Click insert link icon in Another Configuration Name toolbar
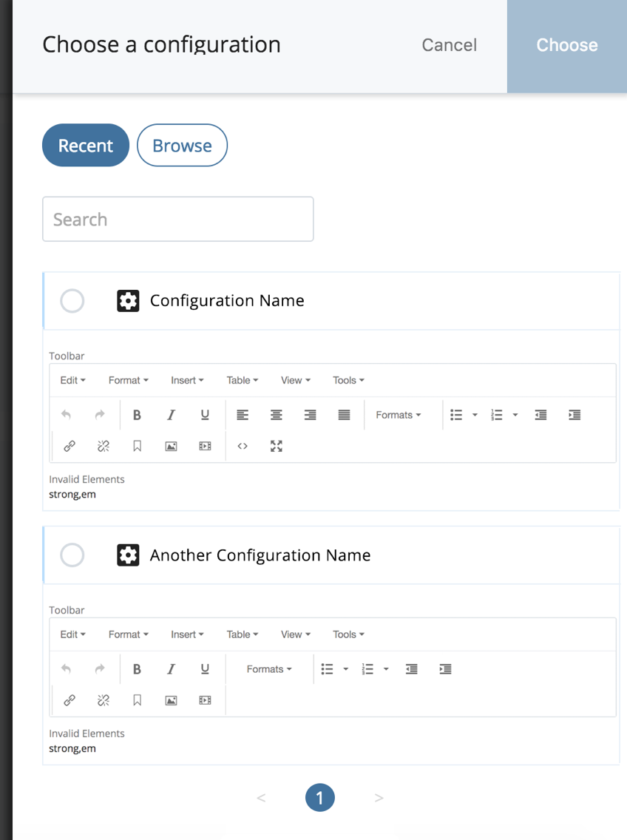The image size is (627, 840). (70, 700)
